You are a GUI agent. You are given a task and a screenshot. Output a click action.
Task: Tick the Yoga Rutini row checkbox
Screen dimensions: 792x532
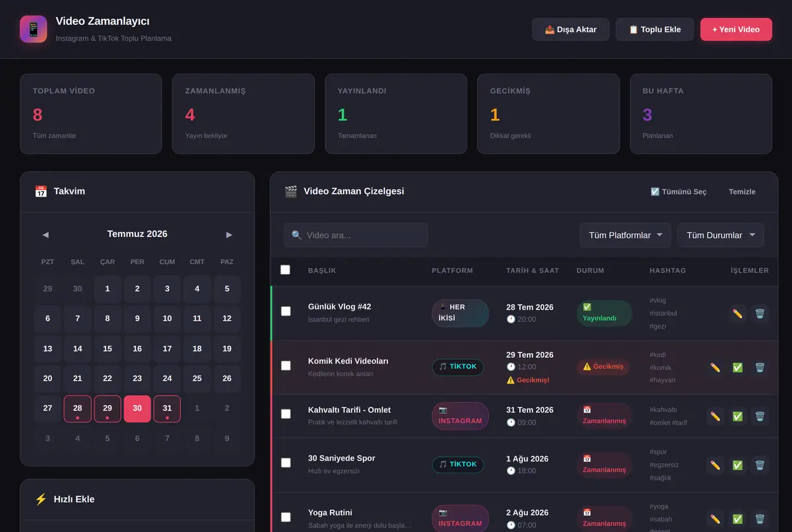(286, 517)
